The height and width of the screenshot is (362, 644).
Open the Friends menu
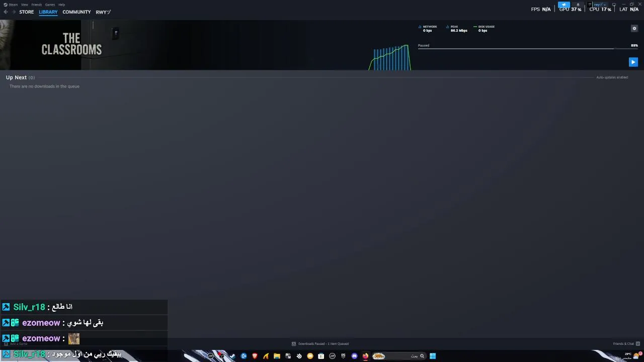point(37,5)
